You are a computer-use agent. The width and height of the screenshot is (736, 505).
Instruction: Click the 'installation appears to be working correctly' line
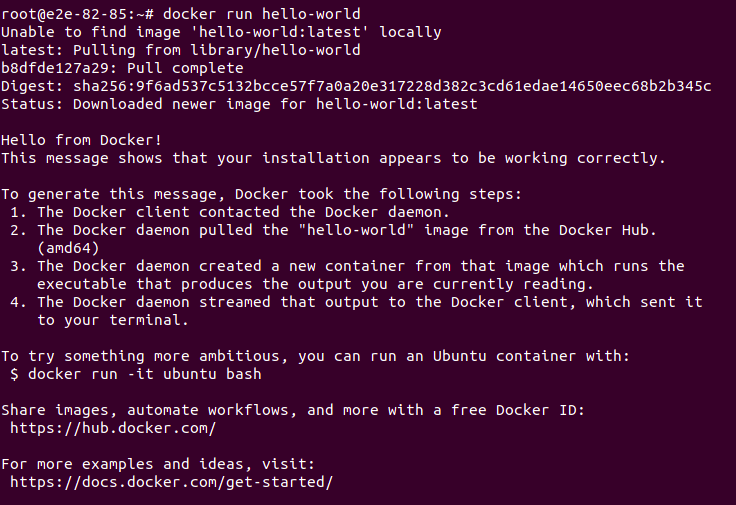[333, 159]
